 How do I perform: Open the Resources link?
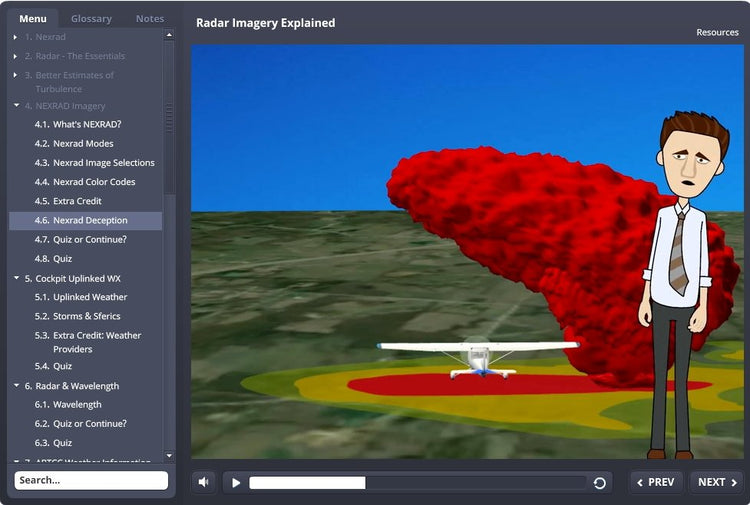click(717, 32)
